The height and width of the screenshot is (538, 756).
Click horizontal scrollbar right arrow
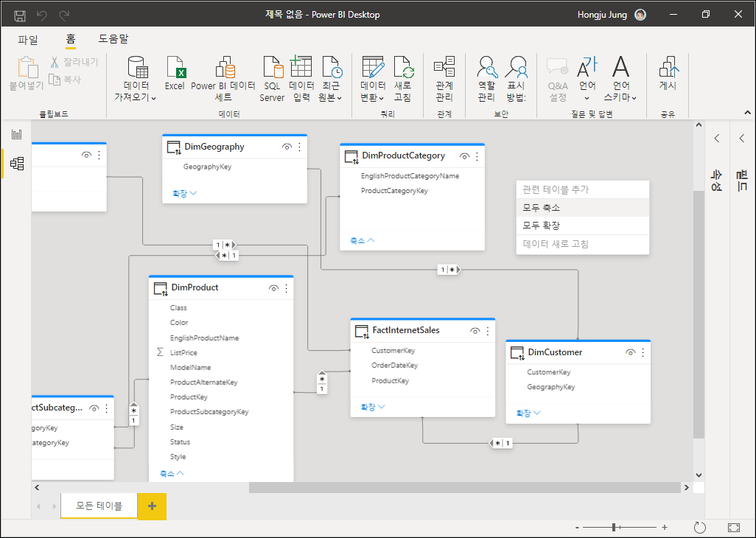pyautogui.click(x=687, y=487)
